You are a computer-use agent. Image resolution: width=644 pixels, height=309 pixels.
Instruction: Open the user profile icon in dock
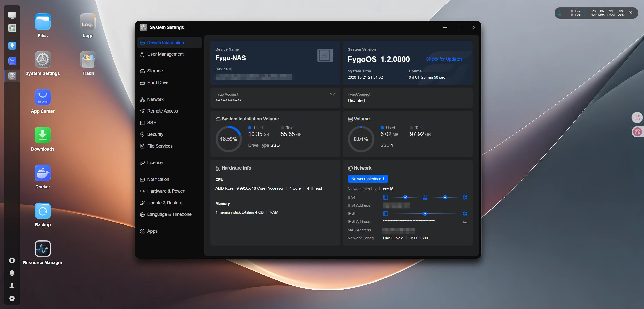click(12, 286)
